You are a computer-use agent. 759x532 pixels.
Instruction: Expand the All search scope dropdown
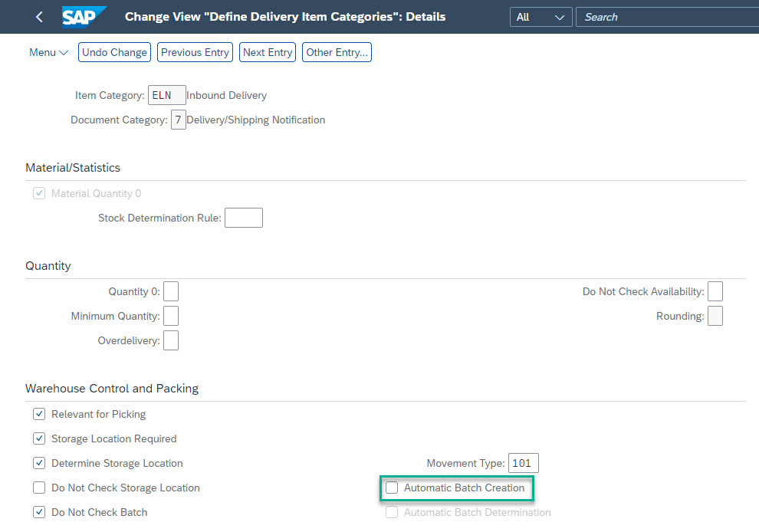click(x=540, y=17)
